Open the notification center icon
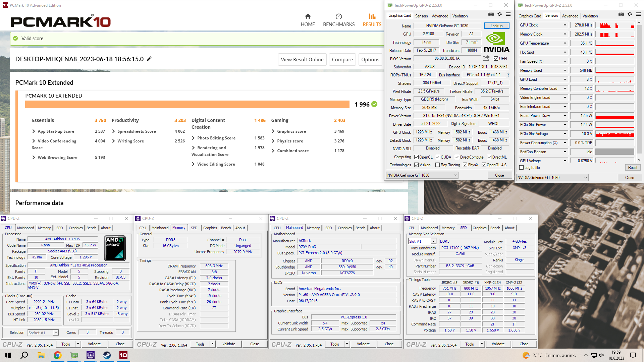 tap(633, 355)
